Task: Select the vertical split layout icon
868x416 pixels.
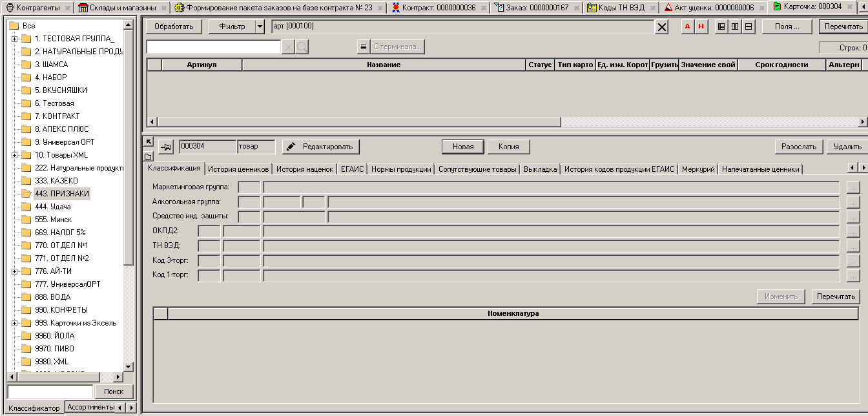Action: [735, 26]
